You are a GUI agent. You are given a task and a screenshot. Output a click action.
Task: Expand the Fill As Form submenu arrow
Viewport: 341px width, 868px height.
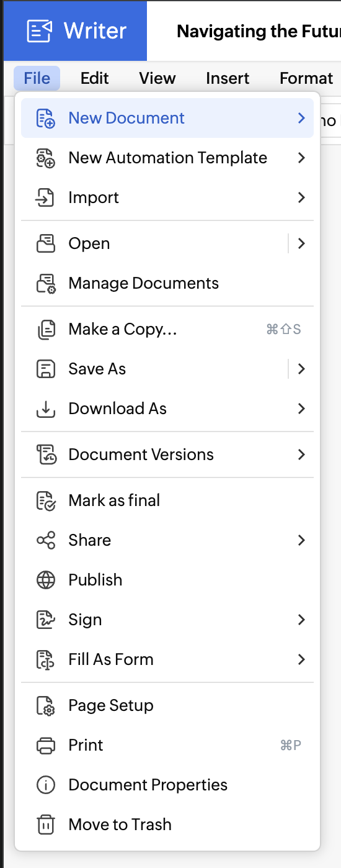[x=301, y=659]
